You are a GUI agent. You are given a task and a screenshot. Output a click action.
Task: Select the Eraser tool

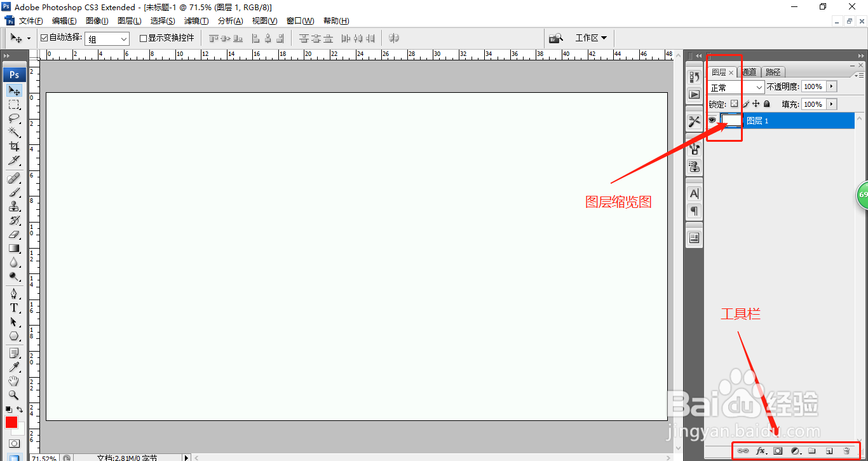tap(14, 234)
